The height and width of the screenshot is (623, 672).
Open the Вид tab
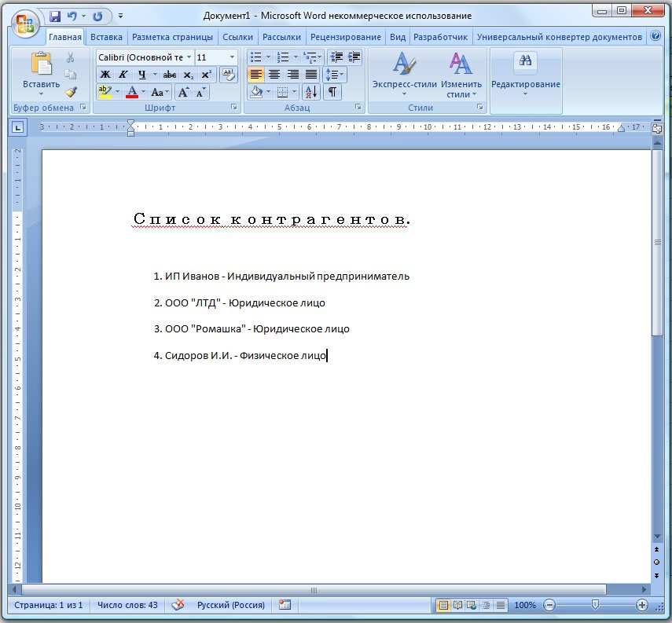(x=398, y=37)
